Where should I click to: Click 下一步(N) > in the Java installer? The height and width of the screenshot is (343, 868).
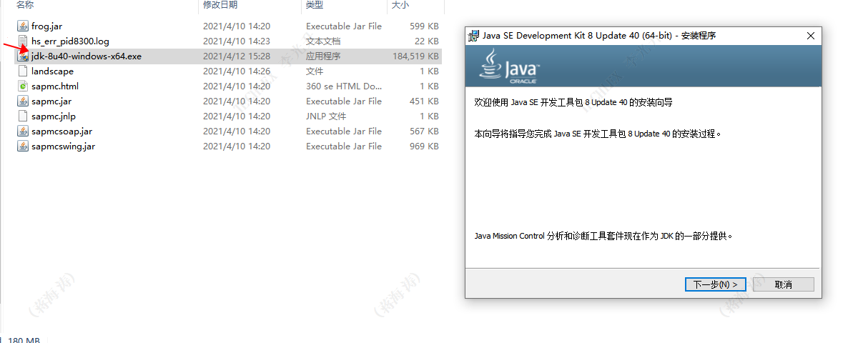pyautogui.click(x=715, y=284)
